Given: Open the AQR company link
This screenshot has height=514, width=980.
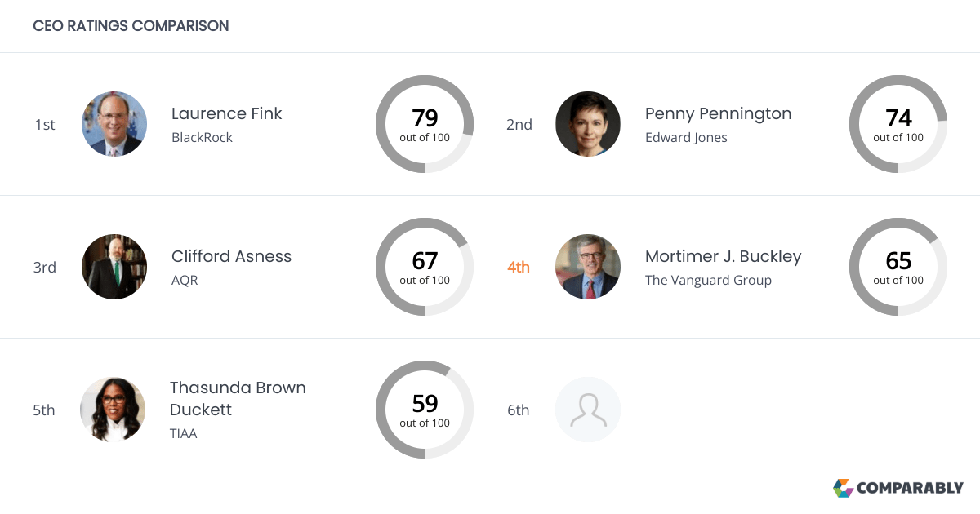Looking at the screenshot, I should coord(185,280).
